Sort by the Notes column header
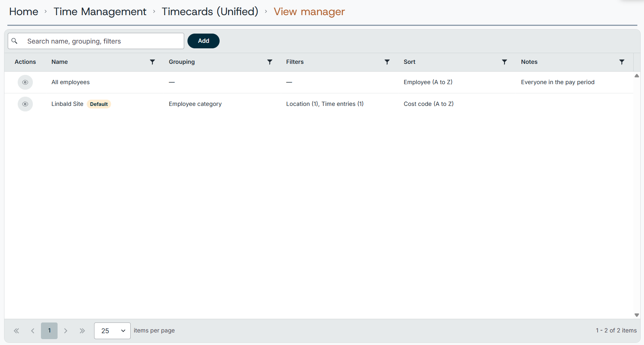The height and width of the screenshot is (345, 644). click(529, 62)
